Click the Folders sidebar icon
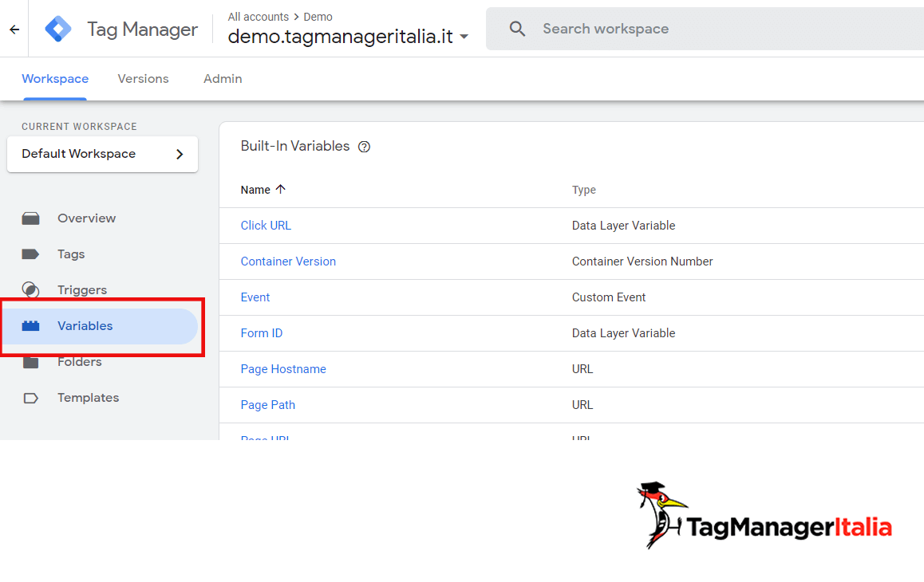The width and height of the screenshot is (924, 582). click(30, 362)
